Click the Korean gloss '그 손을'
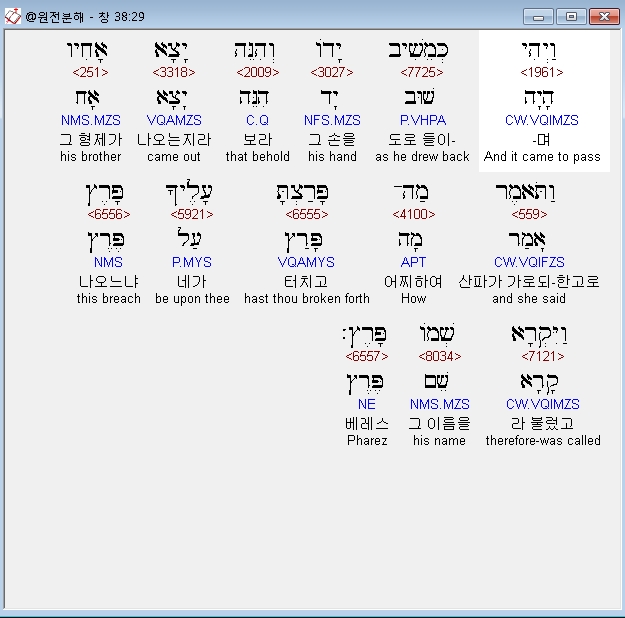This screenshot has width=625, height=618. [x=332, y=140]
